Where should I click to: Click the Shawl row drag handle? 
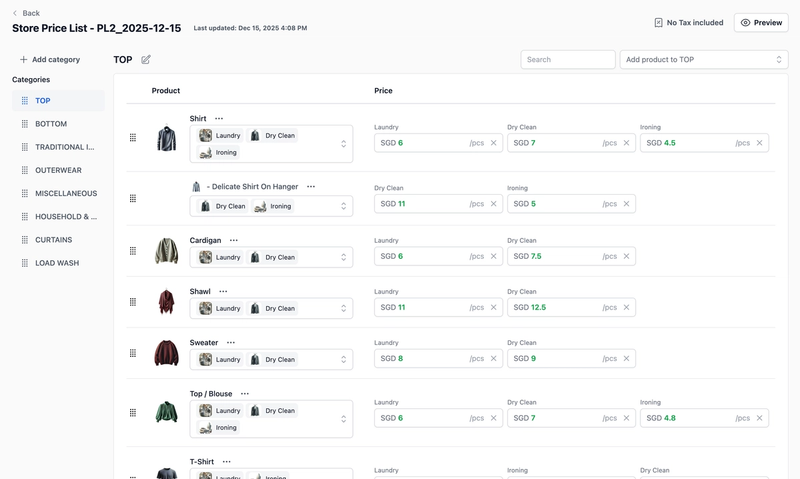pyautogui.click(x=133, y=302)
